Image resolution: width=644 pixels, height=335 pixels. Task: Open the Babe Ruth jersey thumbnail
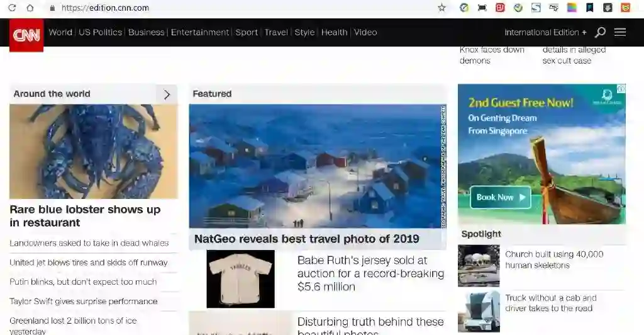click(241, 279)
